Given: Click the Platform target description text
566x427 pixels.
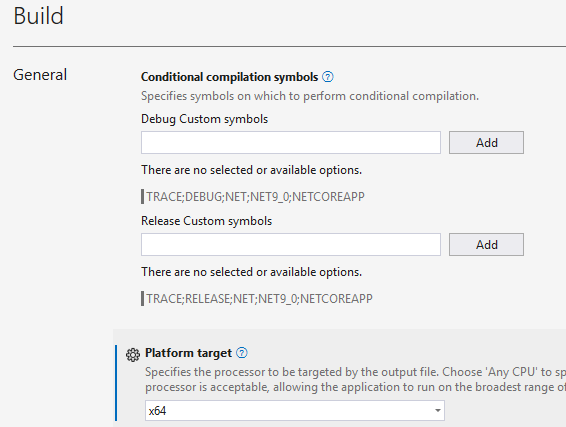Looking at the screenshot, I should [355, 379].
